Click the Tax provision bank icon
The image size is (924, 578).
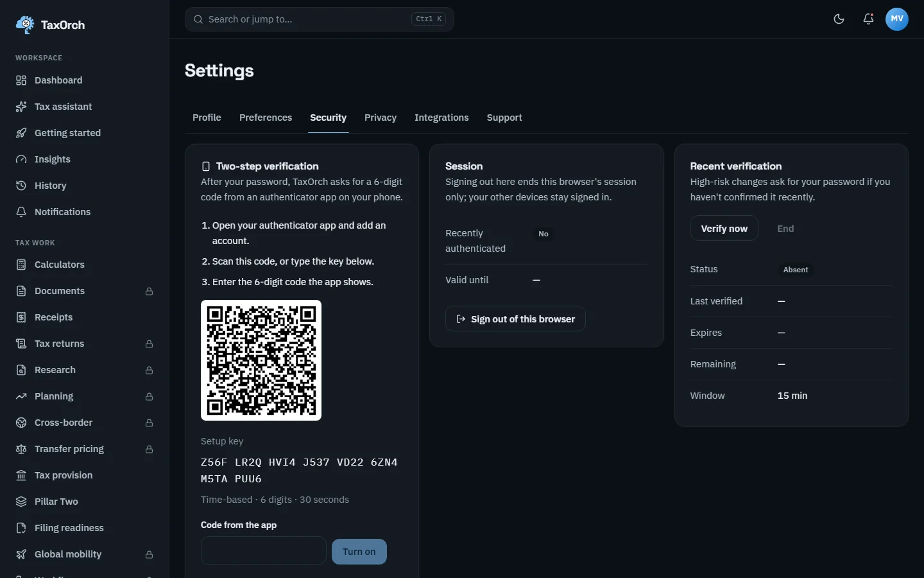point(21,475)
